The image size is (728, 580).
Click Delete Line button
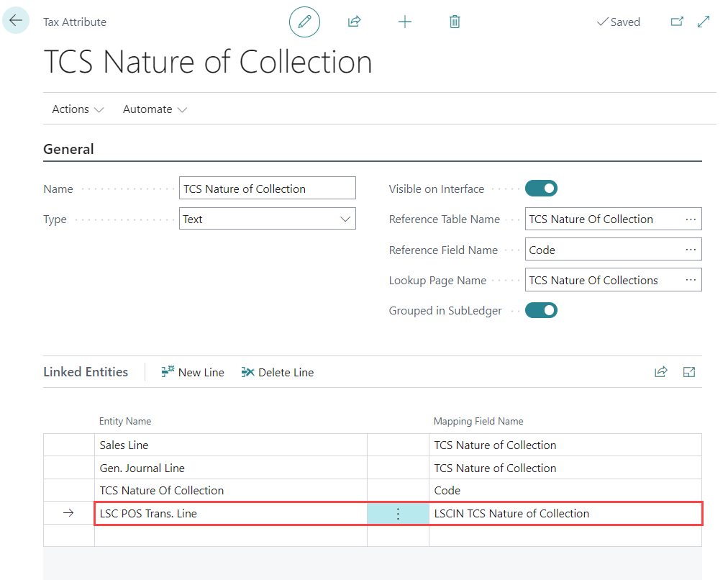278,372
